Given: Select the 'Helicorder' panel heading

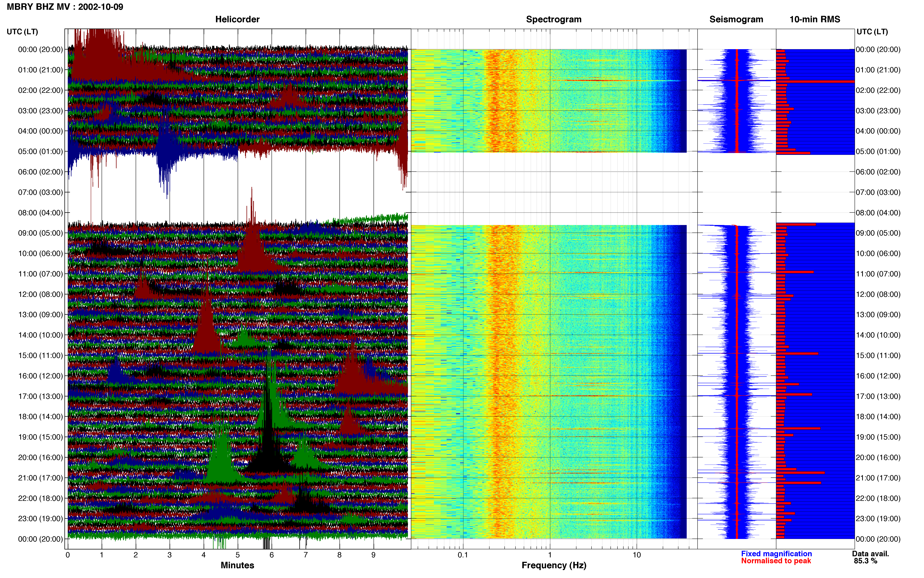Looking at the screenshot, I should coord(237,19).
